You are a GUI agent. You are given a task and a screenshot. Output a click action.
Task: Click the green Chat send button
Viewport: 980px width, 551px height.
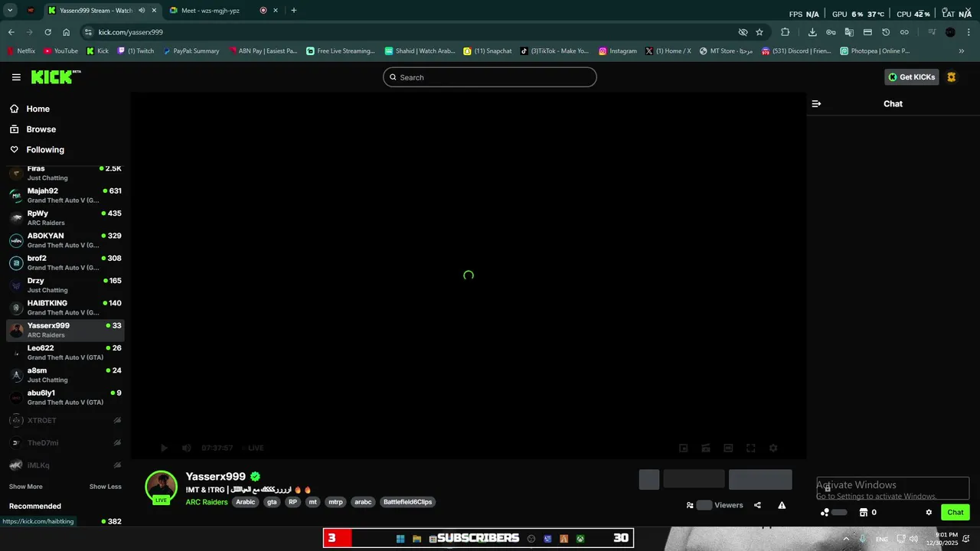955,512
